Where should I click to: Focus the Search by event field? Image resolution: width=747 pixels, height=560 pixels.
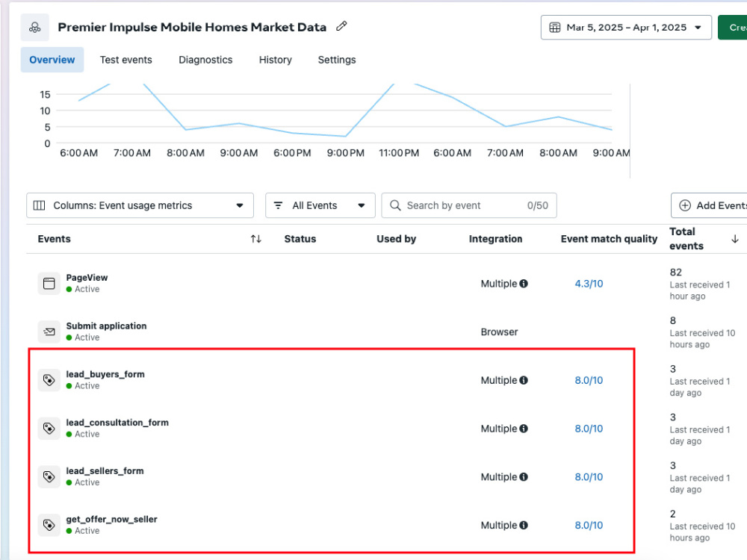click(469, 205)
